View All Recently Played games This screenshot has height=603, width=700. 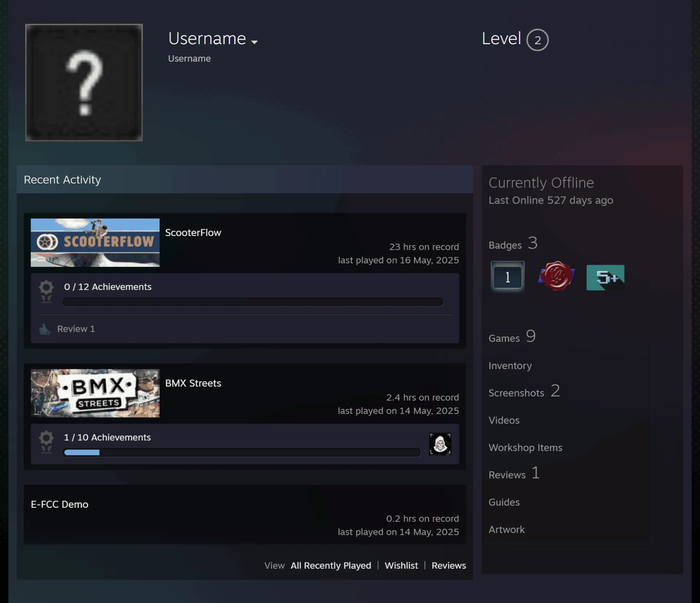pos(331,566)
